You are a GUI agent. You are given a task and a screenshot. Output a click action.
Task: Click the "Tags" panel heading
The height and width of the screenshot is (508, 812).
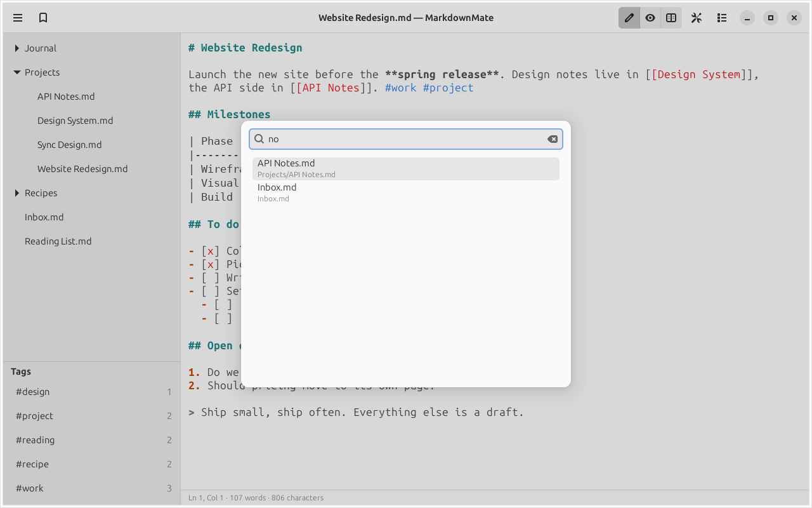pos(21,371)
